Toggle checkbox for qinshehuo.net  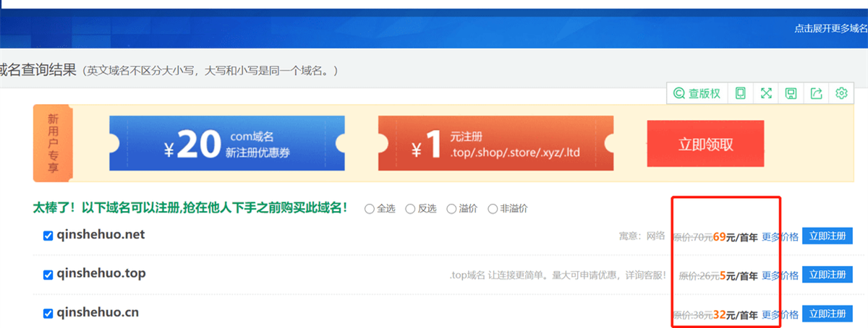tap(48, 236)
